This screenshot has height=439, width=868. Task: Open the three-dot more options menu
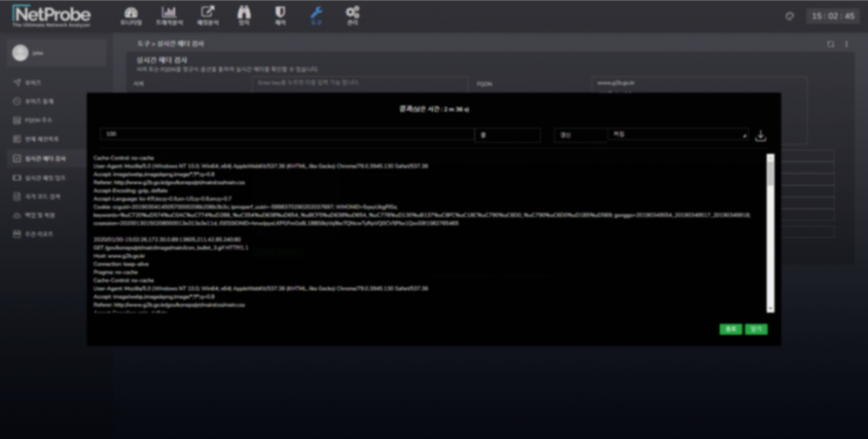[x=846, y=44]
